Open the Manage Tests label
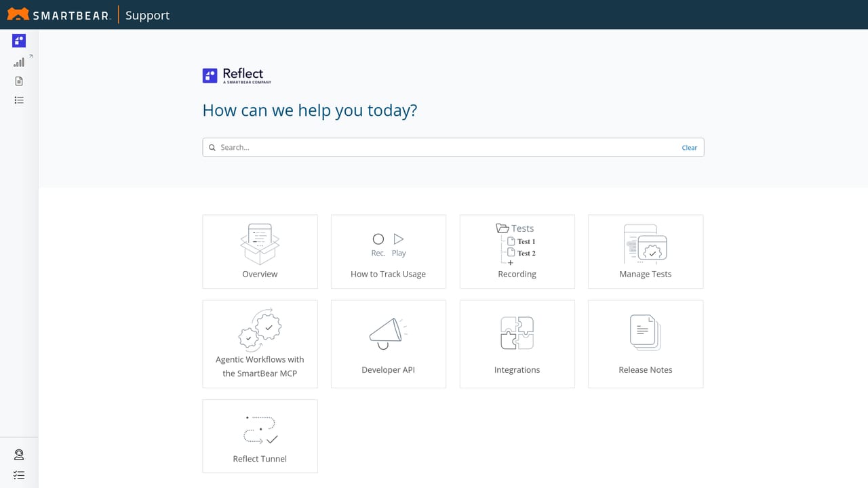868x488 pixels. (x=646, y=274)
